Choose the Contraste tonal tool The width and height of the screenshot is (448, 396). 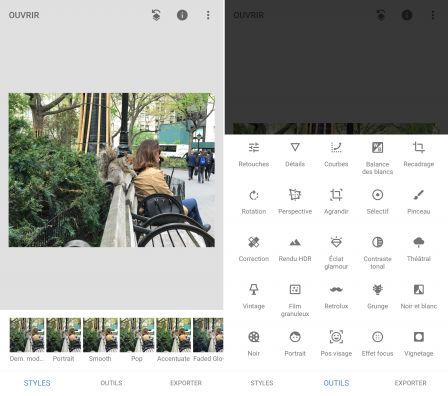[x=377, y=253]
